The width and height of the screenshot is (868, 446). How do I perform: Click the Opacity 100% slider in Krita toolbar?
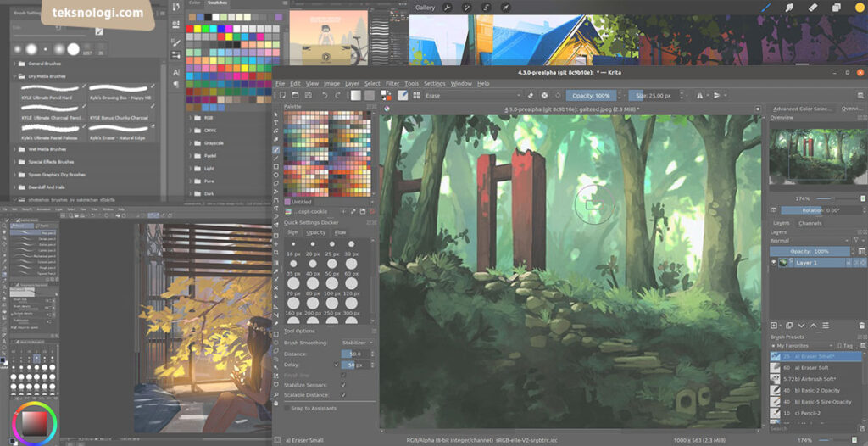[591, 95]
